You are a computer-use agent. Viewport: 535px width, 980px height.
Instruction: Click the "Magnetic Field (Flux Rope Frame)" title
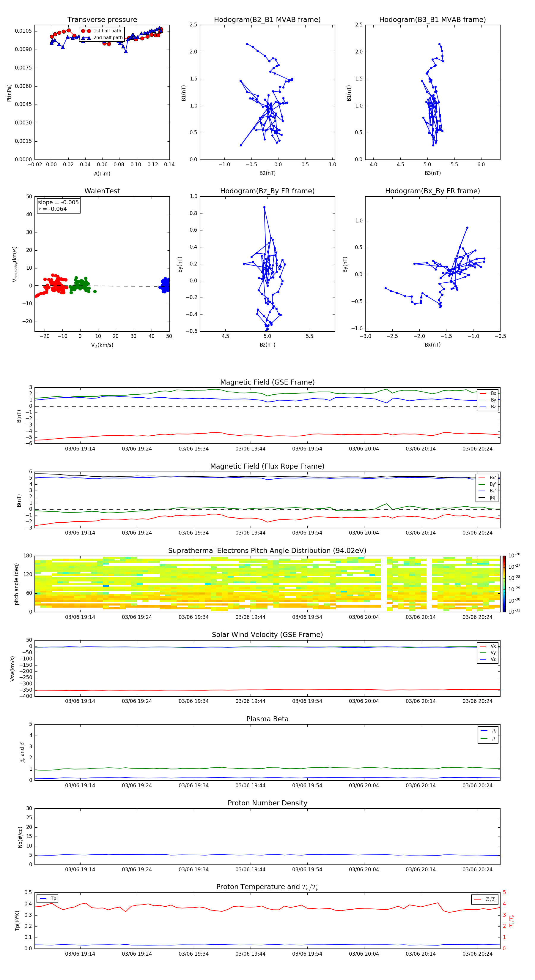(x=267, y=467)
